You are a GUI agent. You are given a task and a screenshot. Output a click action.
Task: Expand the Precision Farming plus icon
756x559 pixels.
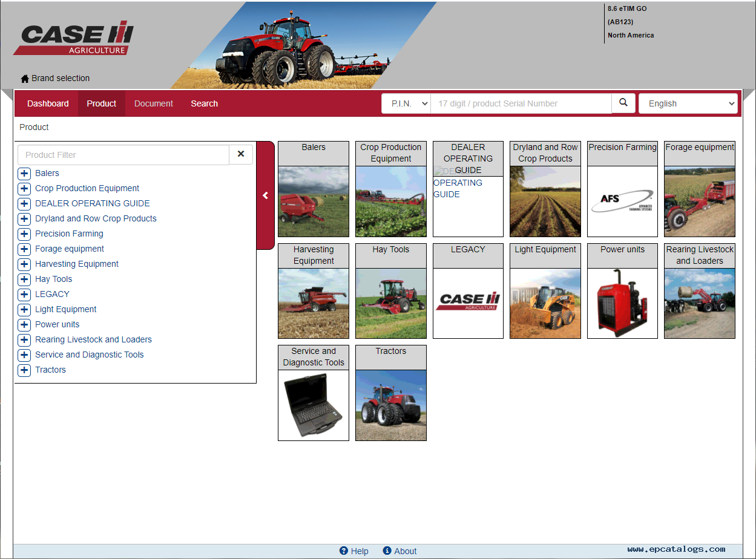coord(24,234)
